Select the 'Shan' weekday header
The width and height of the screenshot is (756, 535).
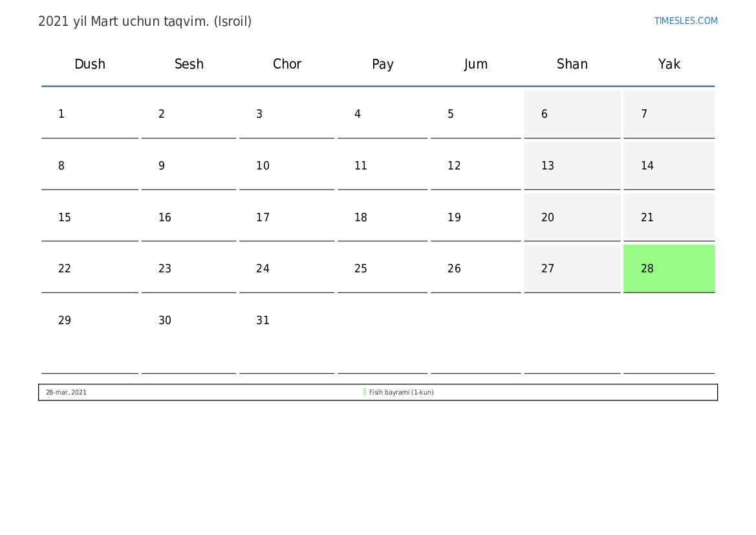pos(572,64)
